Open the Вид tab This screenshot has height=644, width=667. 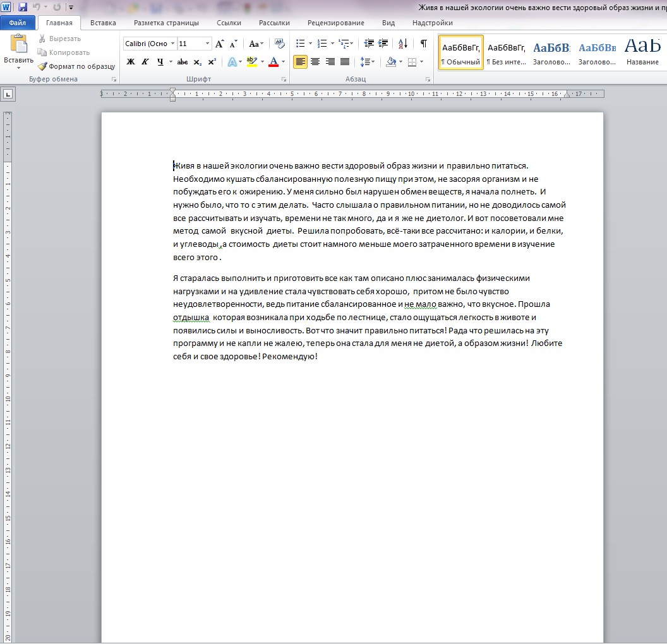click(x=388, y=23)
